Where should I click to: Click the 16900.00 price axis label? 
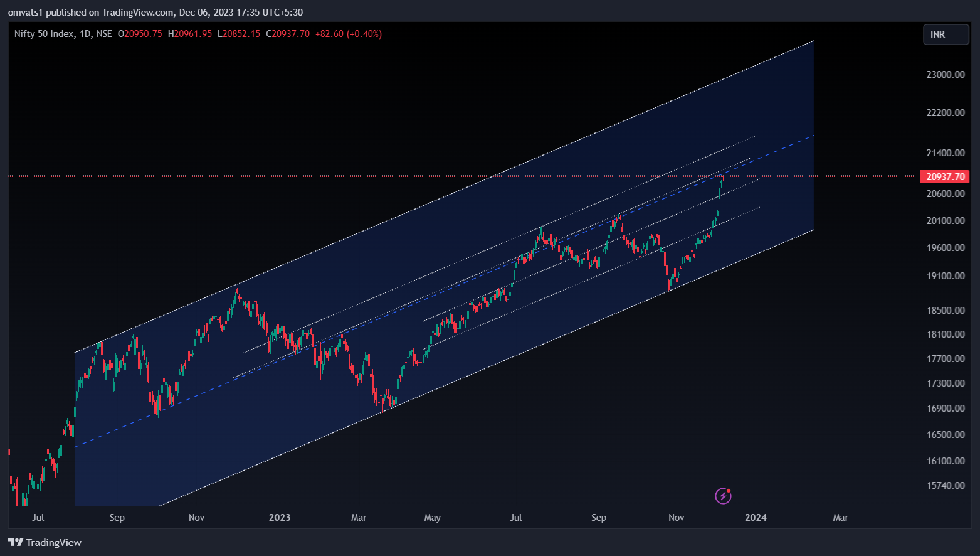click(x=946, y=408)
